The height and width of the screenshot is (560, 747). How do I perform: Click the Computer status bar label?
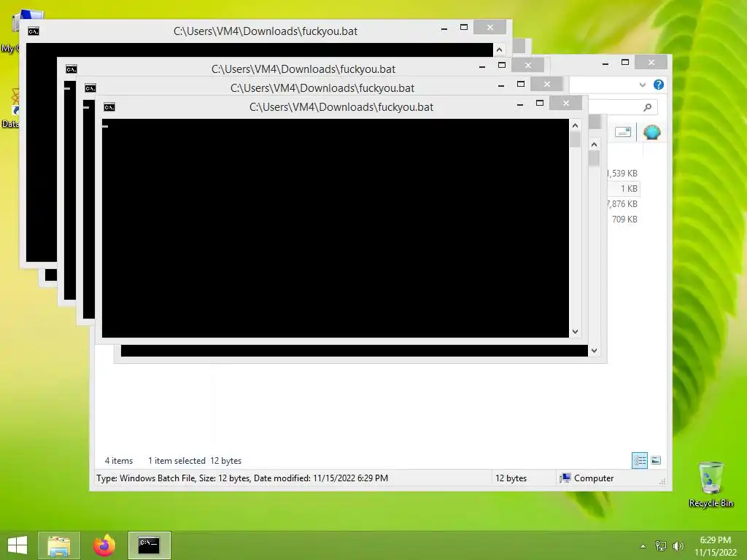(593, 478)
